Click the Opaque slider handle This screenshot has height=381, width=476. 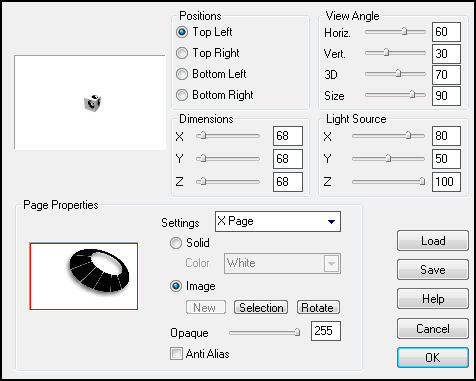point(297,332)
